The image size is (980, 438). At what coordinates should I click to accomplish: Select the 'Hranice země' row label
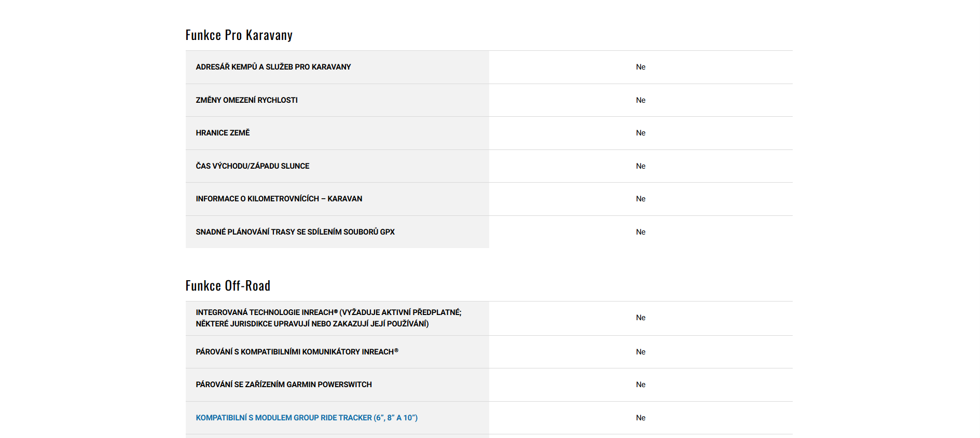[x=223, y=133]
